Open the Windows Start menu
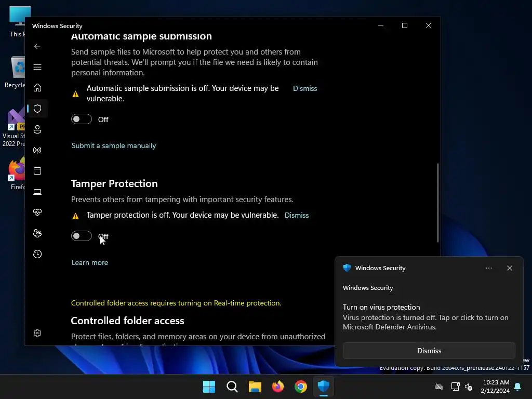This screenshot has height=399, width=532. (209, 387)
